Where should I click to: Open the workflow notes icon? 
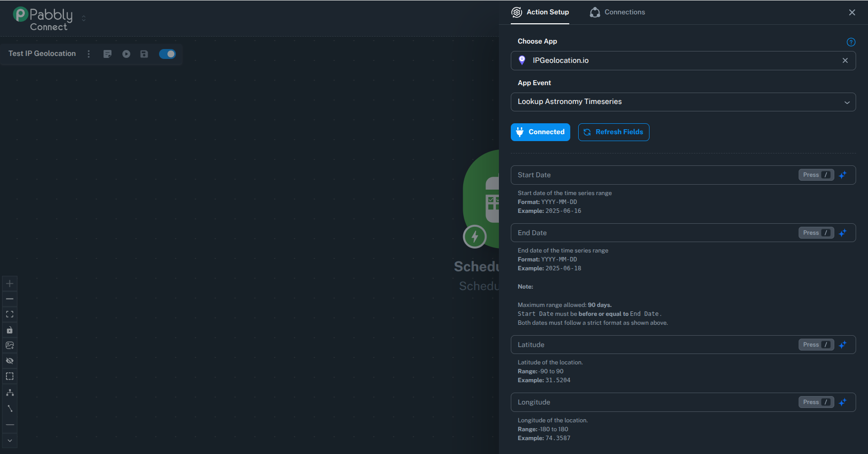coord(108,54)
